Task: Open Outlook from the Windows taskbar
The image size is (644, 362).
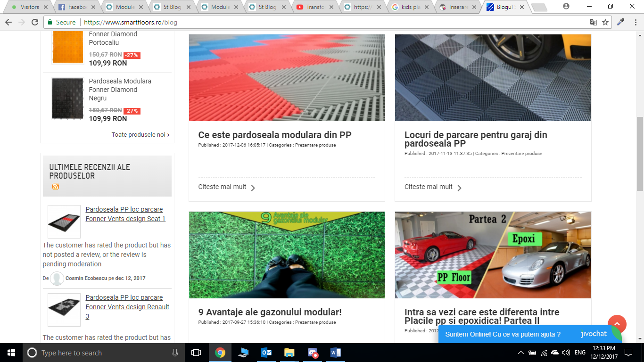Action: [x=266, y=353]
